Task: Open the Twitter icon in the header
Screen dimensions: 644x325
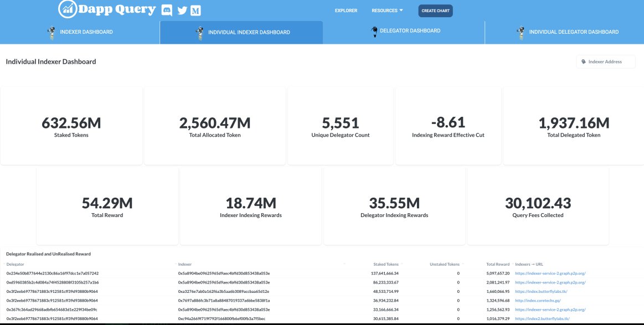Action: tap(182, 10)
